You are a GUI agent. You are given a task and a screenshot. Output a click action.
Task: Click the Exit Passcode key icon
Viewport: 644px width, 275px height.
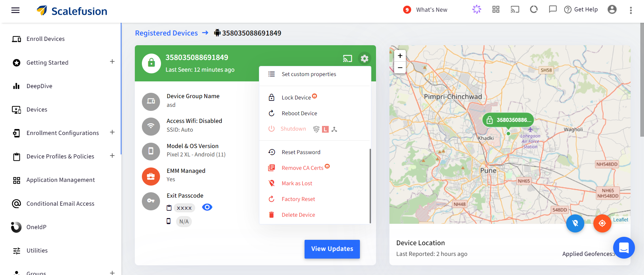151,201
